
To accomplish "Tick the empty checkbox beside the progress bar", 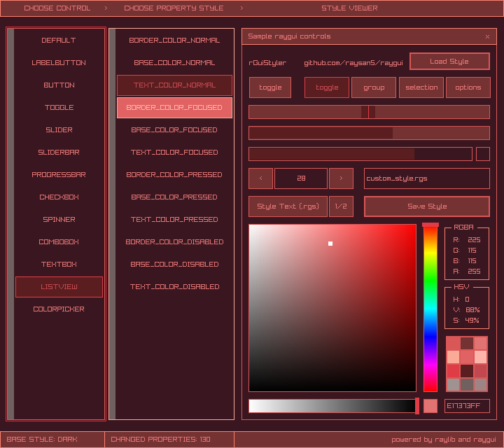I will [483, 154].
